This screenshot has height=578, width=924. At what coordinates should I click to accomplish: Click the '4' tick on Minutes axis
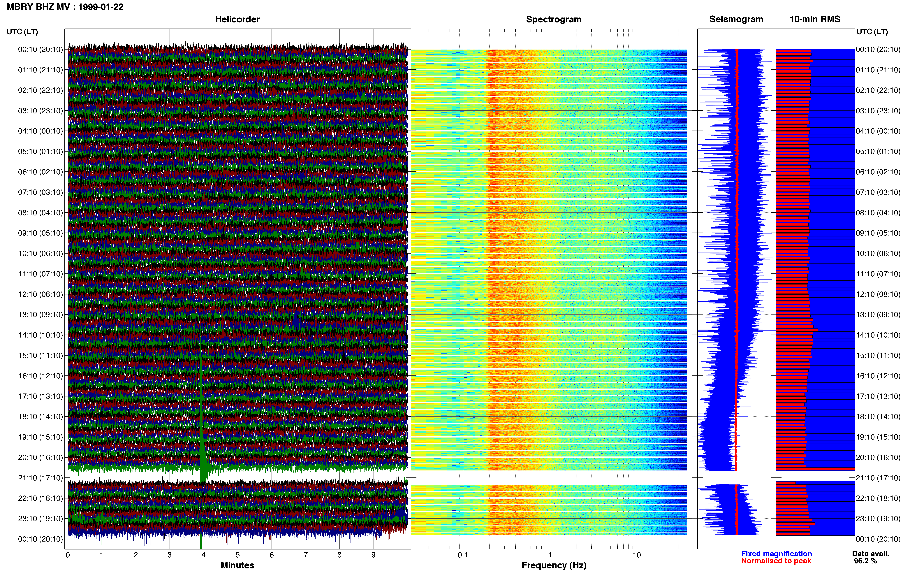point(204,555)
